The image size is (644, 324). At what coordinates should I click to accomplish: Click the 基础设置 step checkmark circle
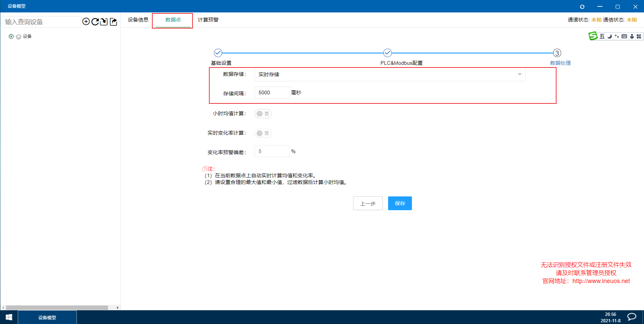pos(218,53)
